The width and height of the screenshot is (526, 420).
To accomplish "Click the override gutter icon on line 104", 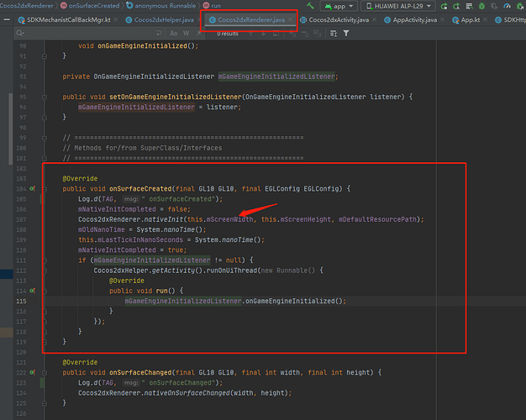I will pyautogui.click(x=32, y=188).
